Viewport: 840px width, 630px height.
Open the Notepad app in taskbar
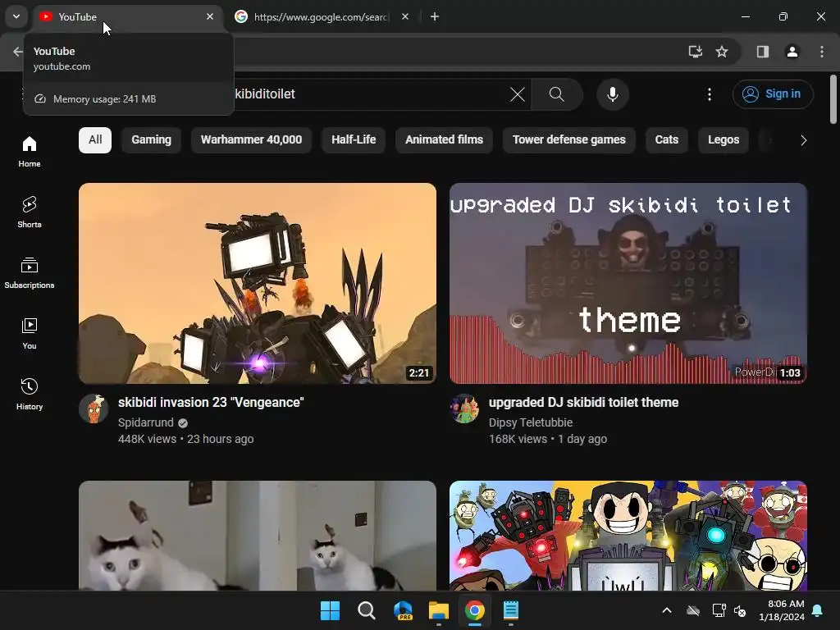click(511, 610)
